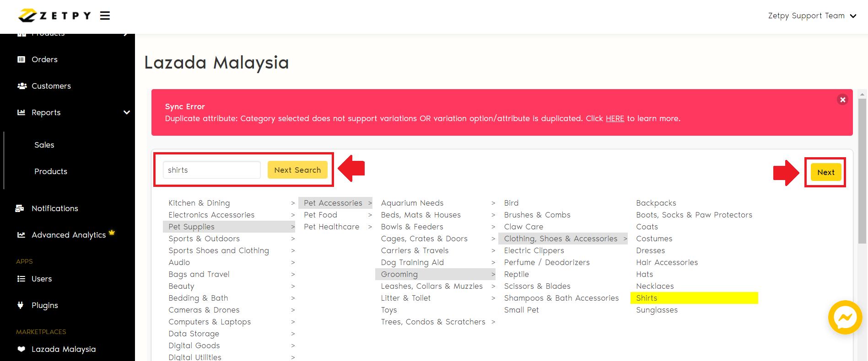
Task: Select the Beds, Mats & Houses category
Action: (x=421, y=215)
